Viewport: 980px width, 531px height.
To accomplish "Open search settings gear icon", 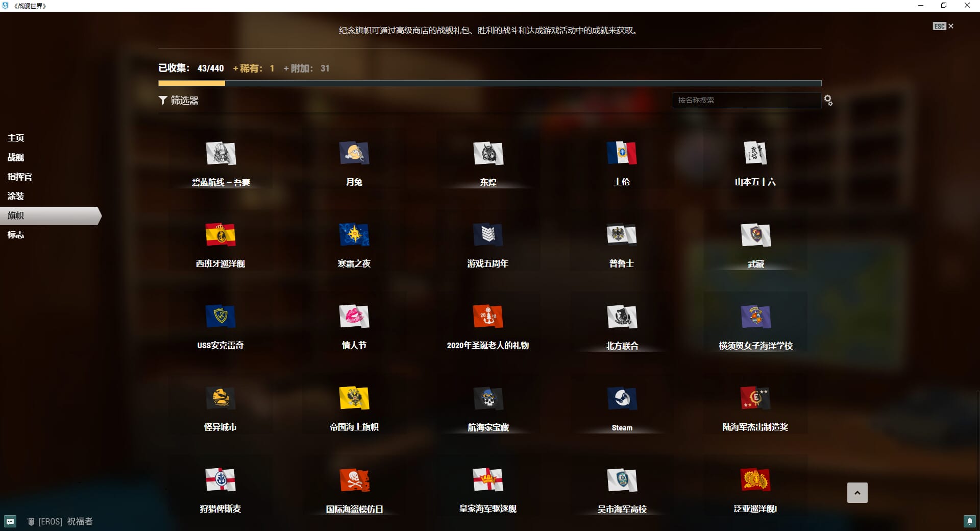I will click(828, 101).
